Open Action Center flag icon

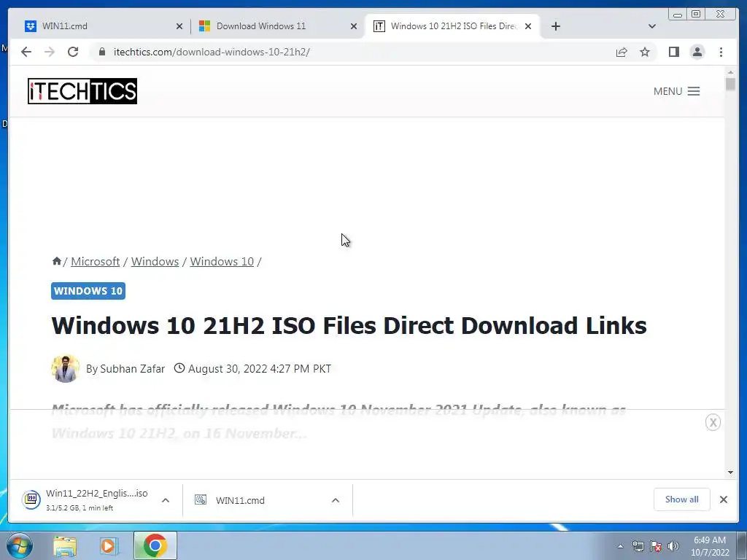(x=656, y=547)
